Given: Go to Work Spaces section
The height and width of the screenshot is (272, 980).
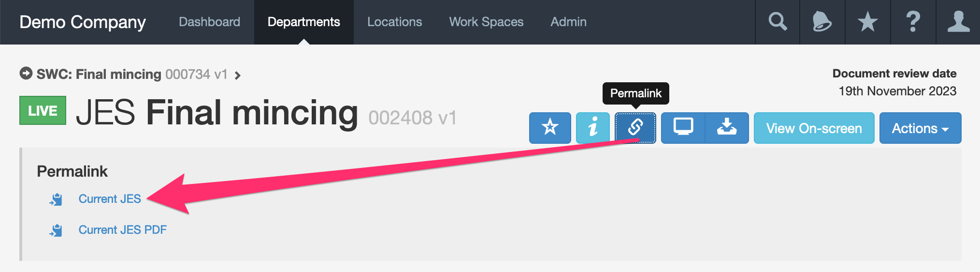Looking at the screenshot, I should click(x=486, y=22).
